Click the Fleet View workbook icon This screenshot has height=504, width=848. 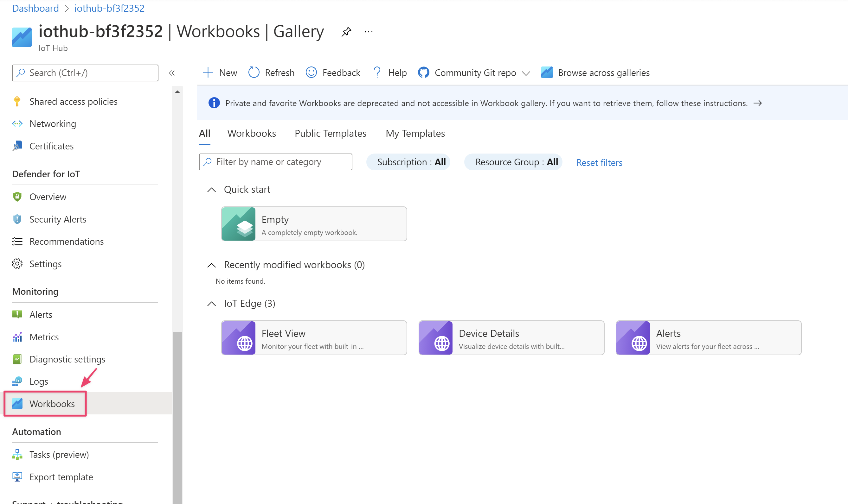pyautogui.click(x=239, y=337)
